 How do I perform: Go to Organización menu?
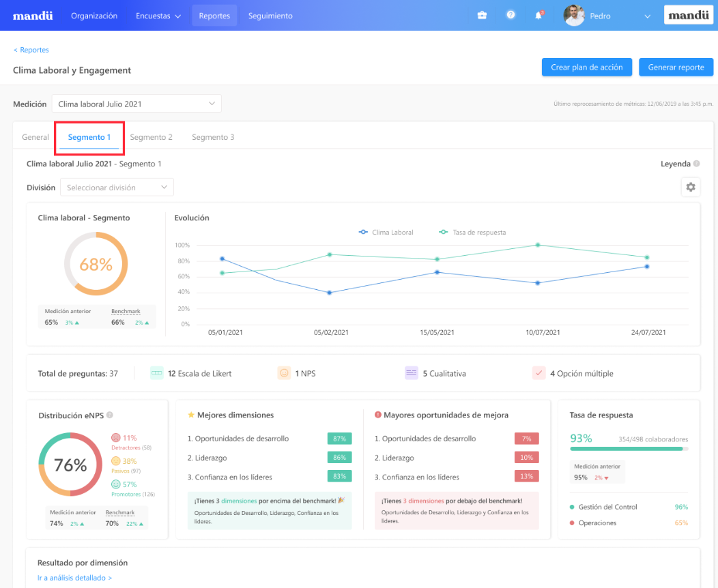pos(94,16)
